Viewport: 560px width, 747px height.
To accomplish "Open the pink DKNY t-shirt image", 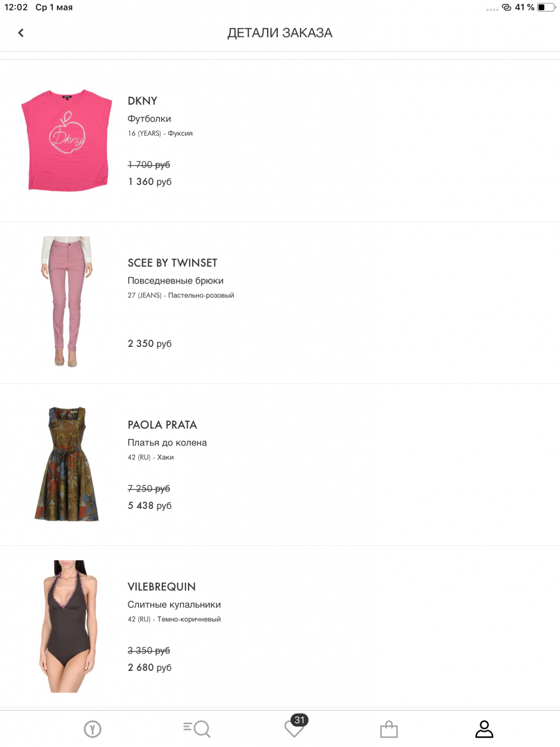I will pyautogui.click(x=66, y=141).
